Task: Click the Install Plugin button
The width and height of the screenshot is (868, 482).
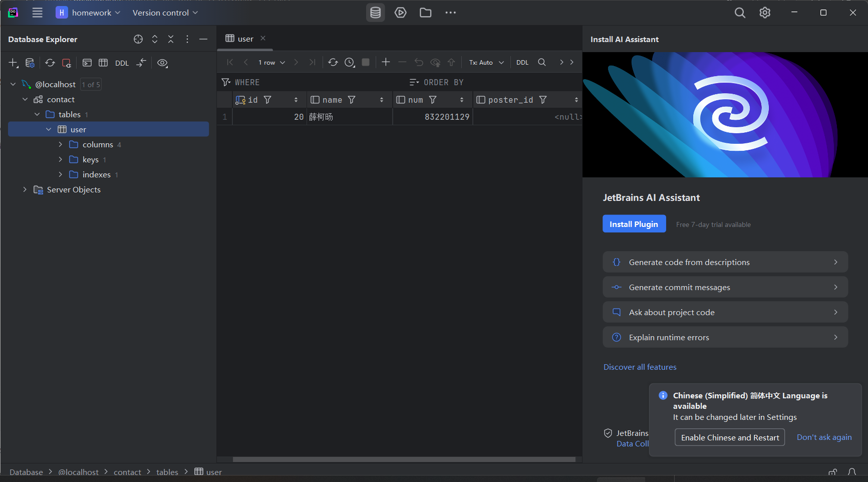Action: coord(634,224)
